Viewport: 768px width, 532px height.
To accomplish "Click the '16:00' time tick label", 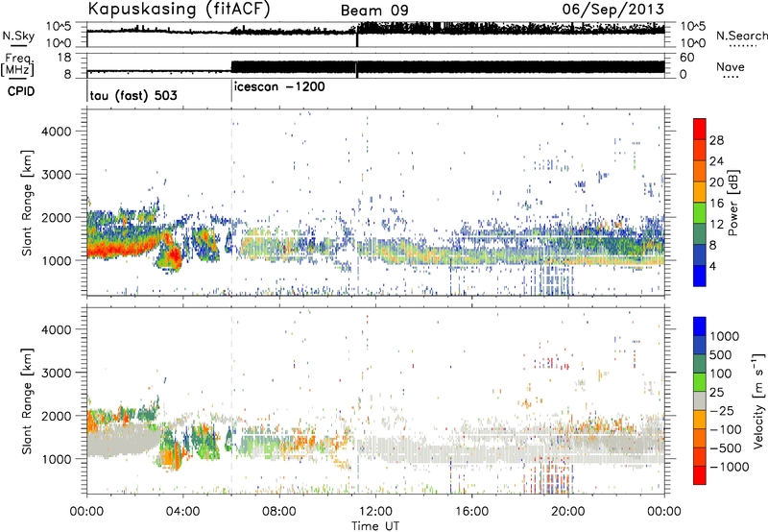I will (x=471, y=511).
